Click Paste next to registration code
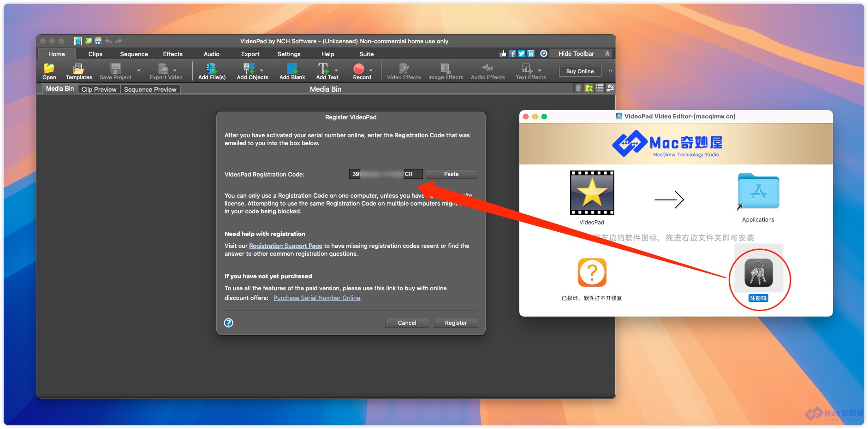Viewport: 868px width, 429px height. tap(451, 174)
